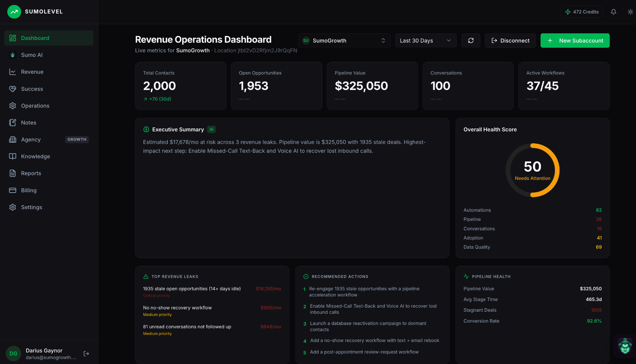This screenshot has width=636, height=364.
Task: Click the Automations score 82
Action: [x=599, y=210]
